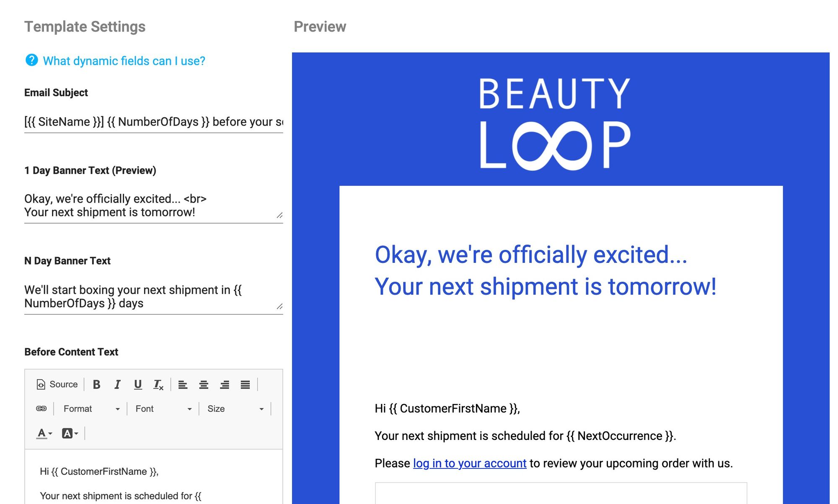
Task: Insert a link using link icon
Action: tap(41, 409)
